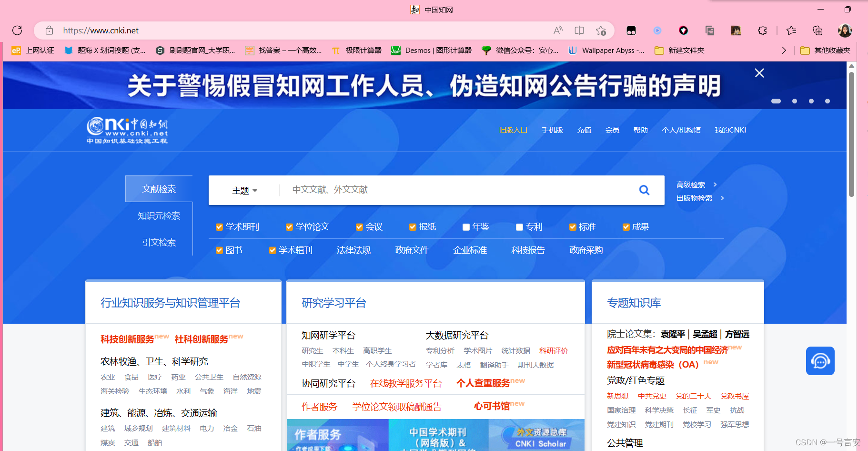Close the announcement banner with X
Screen dimensions: 868x451
coord(759,73)
